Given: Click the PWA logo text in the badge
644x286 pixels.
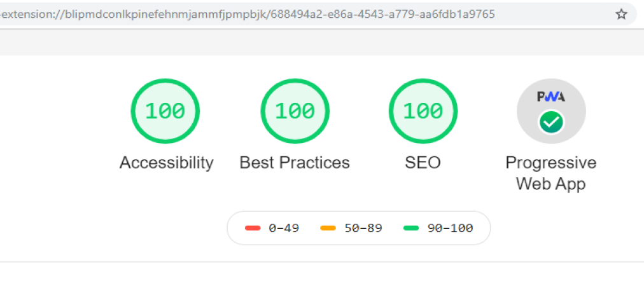Looking at the screenshot, I should point(551,97).
